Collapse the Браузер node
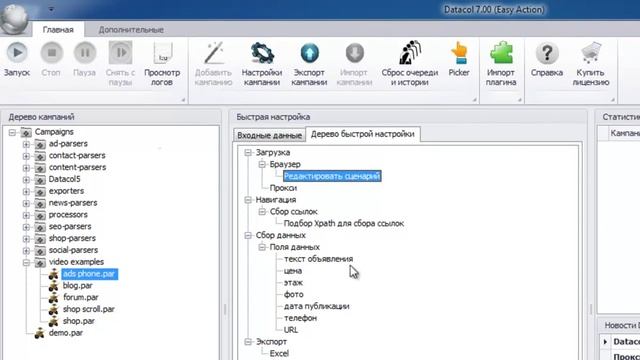640x360 pixels. click(262, 164)
